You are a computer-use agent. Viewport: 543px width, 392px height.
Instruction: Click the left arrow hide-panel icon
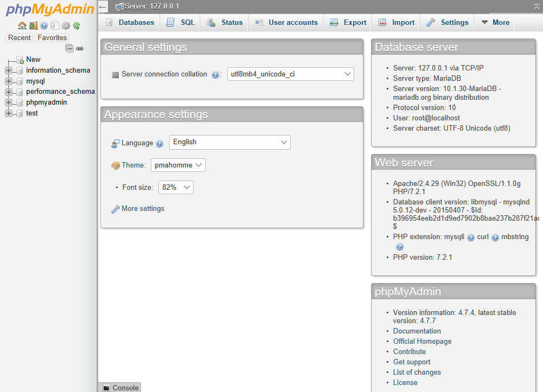[103, 7]
